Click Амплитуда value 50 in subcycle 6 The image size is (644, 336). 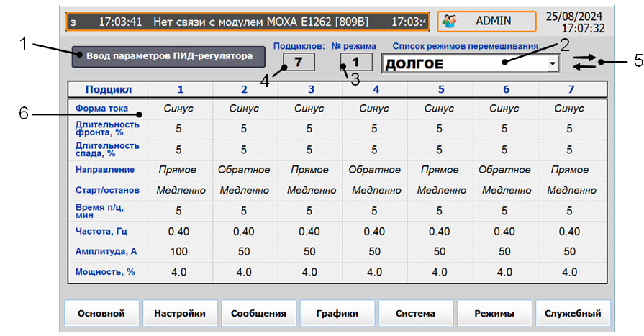pos(504,252)
